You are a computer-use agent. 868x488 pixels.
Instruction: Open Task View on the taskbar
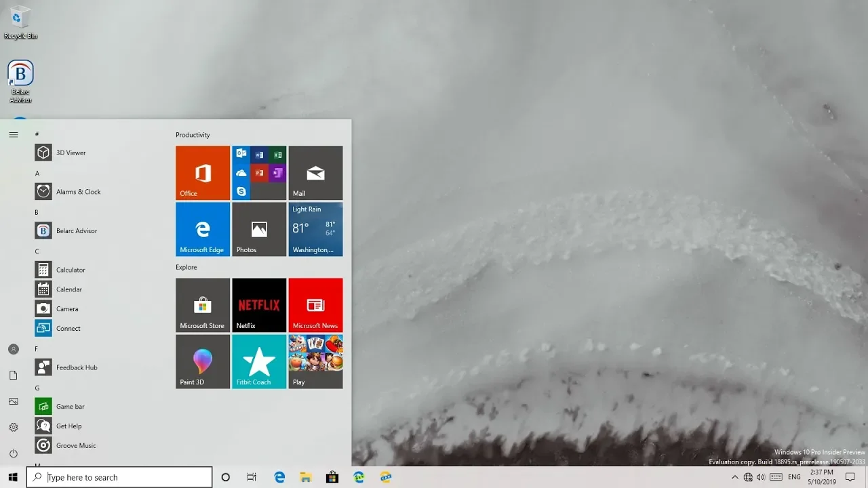pos(252,477)
